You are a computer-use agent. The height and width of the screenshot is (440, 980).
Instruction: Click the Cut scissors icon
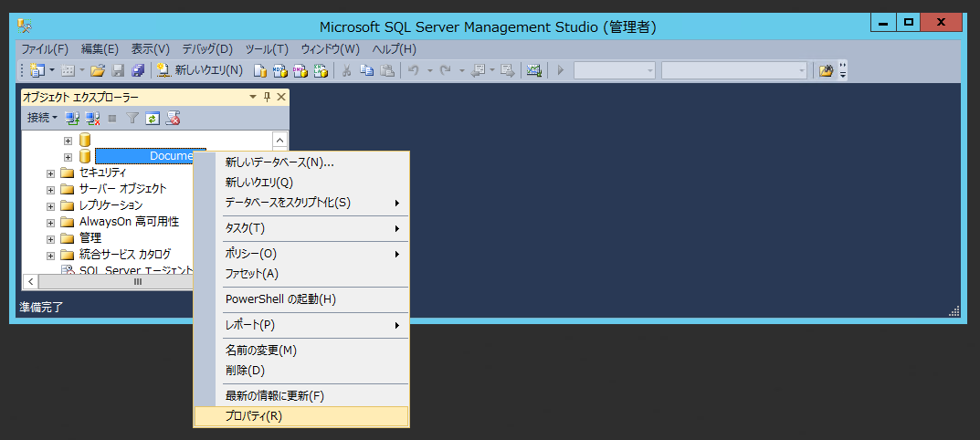pyautogui.click(x=345, y=70)
